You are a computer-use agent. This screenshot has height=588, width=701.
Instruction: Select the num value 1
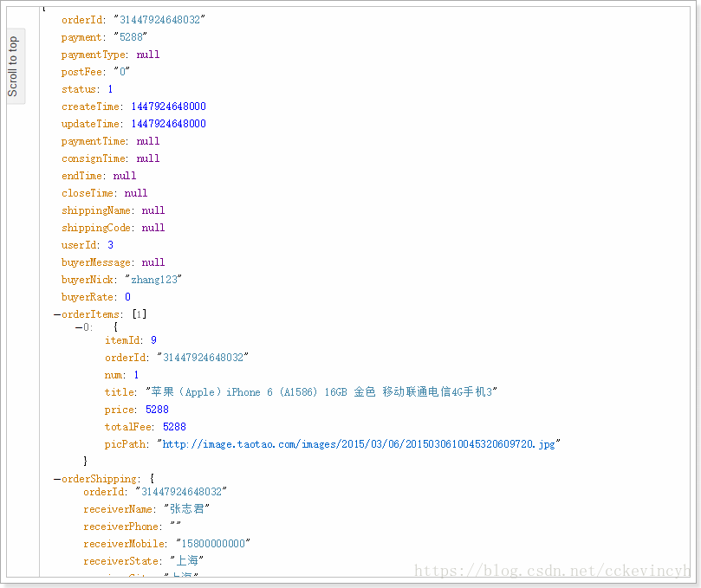coord(136,375)
